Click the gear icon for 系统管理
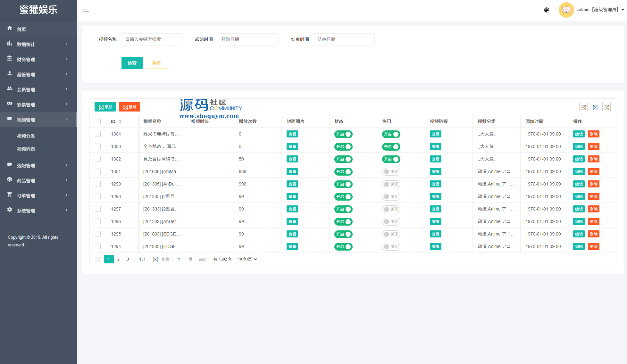The height and width of the screenshot is (364, 627). tap(10, 210)
